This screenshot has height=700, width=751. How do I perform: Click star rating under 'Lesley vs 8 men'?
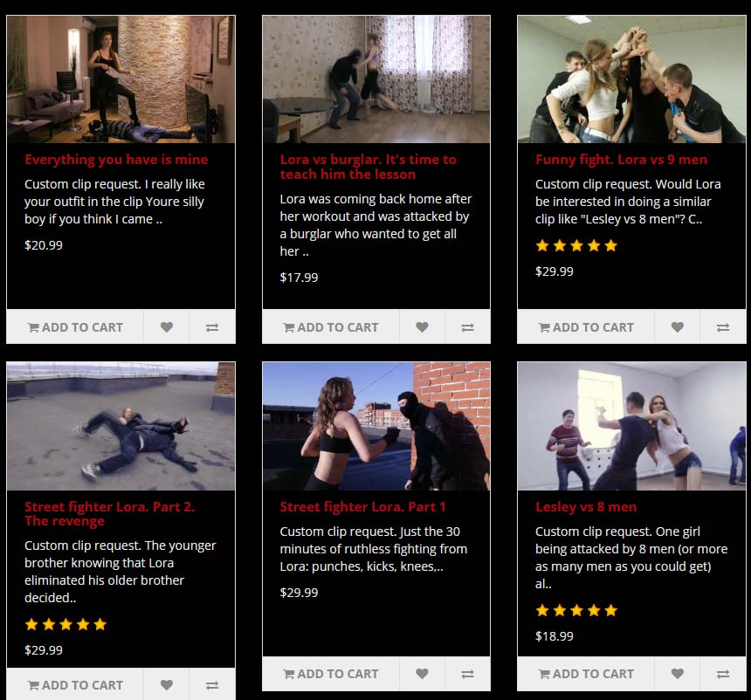click(576, 610)
